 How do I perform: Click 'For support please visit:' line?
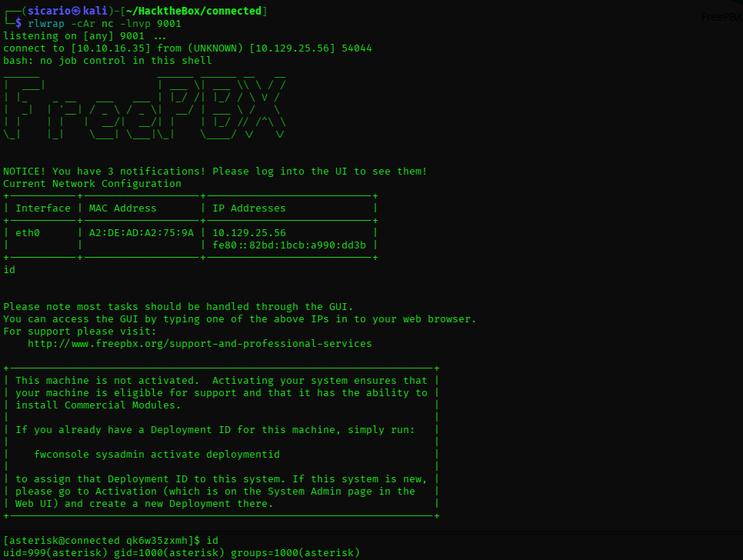coord(80,332)
